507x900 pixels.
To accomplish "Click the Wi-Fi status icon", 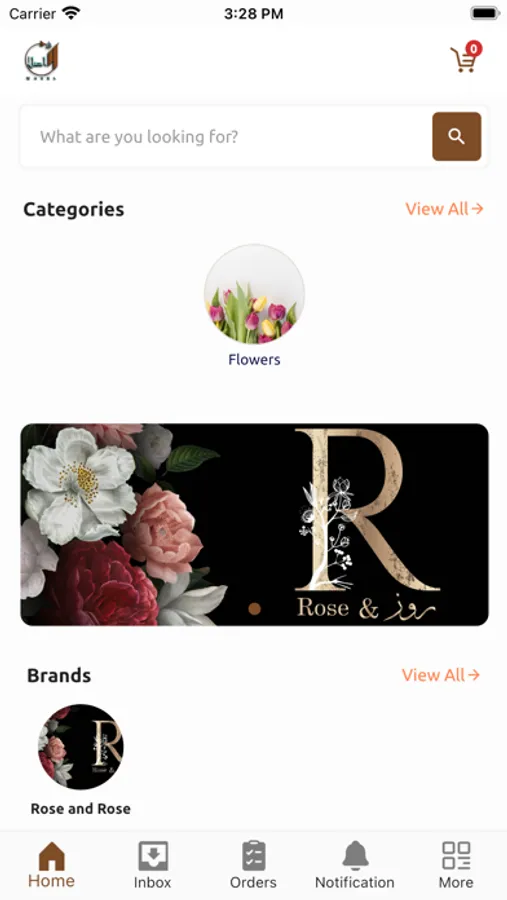I will click(72, 13).
